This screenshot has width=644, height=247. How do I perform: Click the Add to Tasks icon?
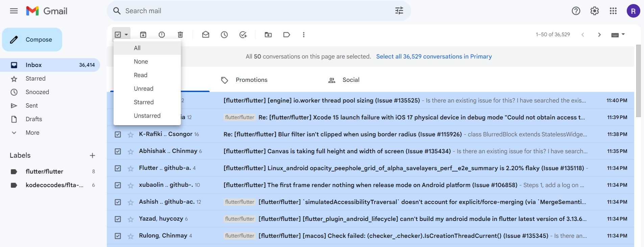click(x=243, y=35)
